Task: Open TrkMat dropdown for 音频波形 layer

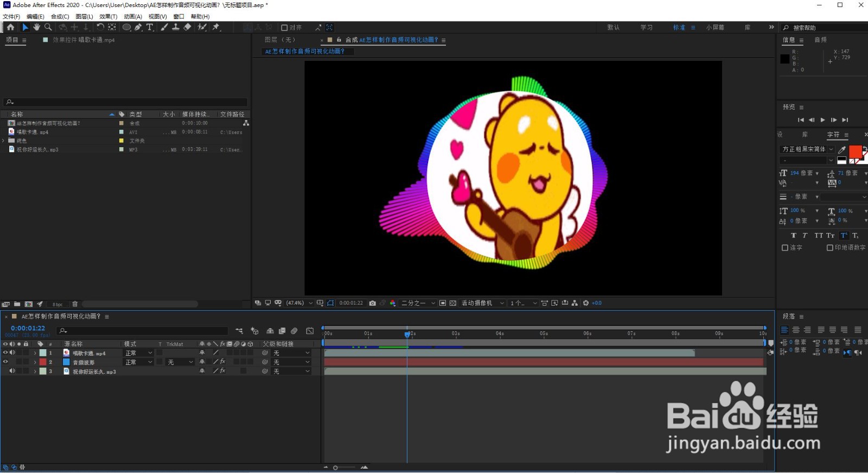Action: [180, 362]
